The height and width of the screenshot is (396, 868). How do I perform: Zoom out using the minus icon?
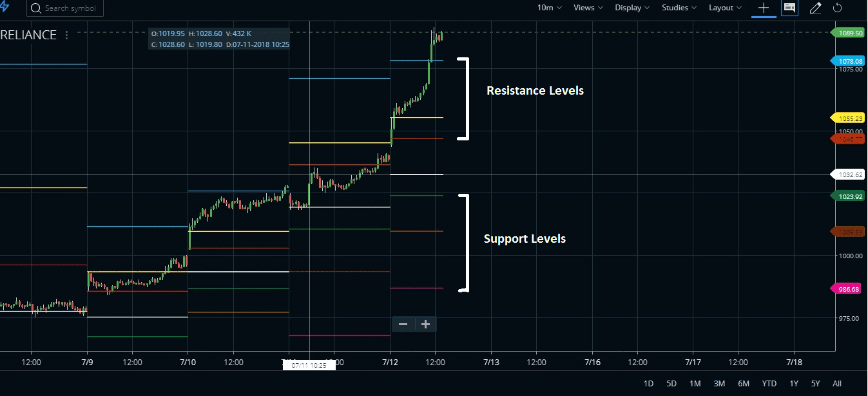pyautogui.click(x=403, y=324)
